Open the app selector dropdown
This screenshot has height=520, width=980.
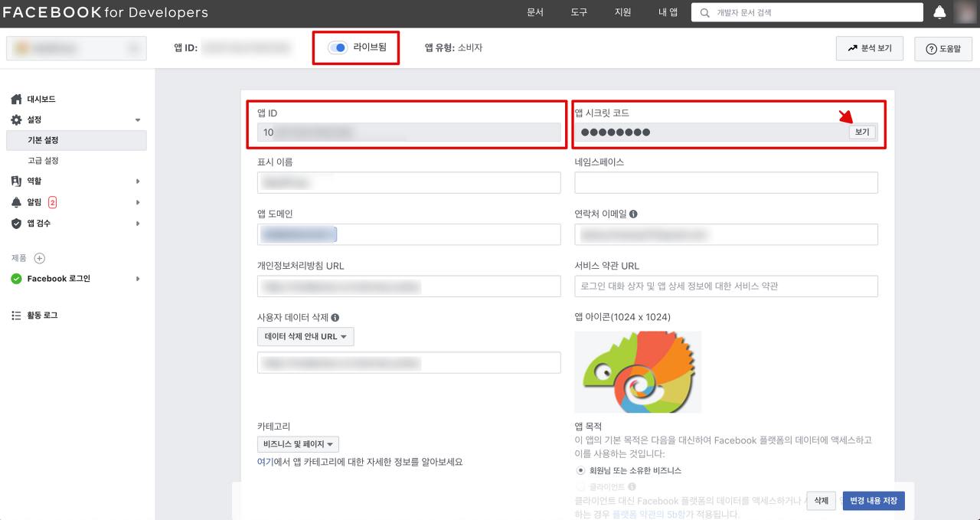click(77, 48)
